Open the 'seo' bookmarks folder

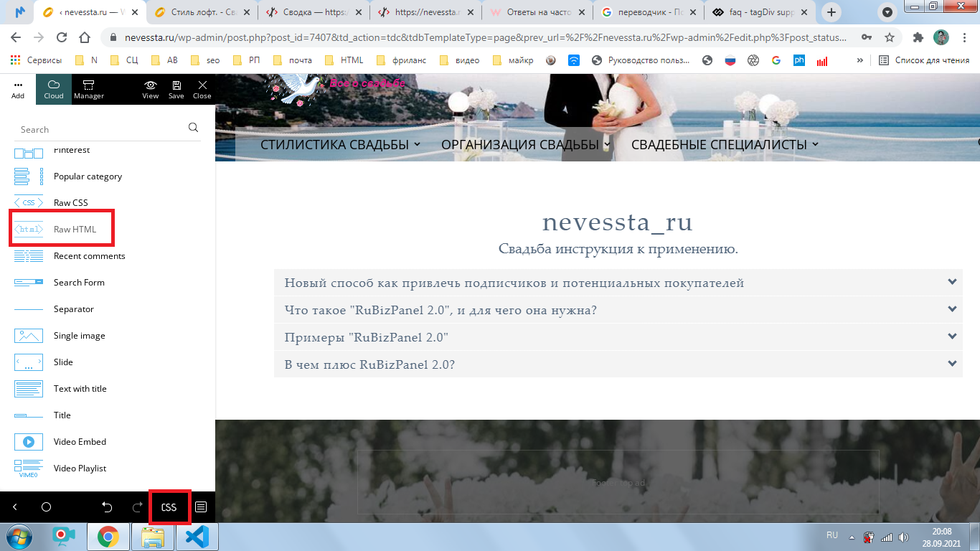pyautogui.click(x=205, y=61)
